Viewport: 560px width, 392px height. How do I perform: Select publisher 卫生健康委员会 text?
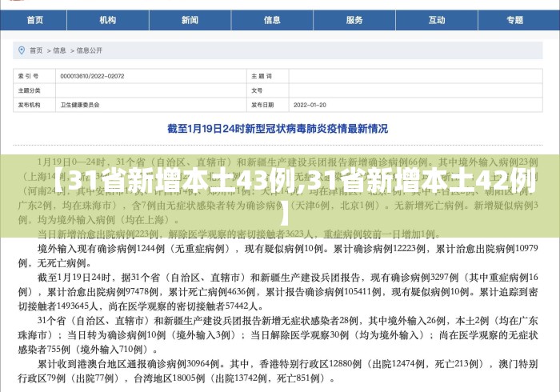[80, 105]
